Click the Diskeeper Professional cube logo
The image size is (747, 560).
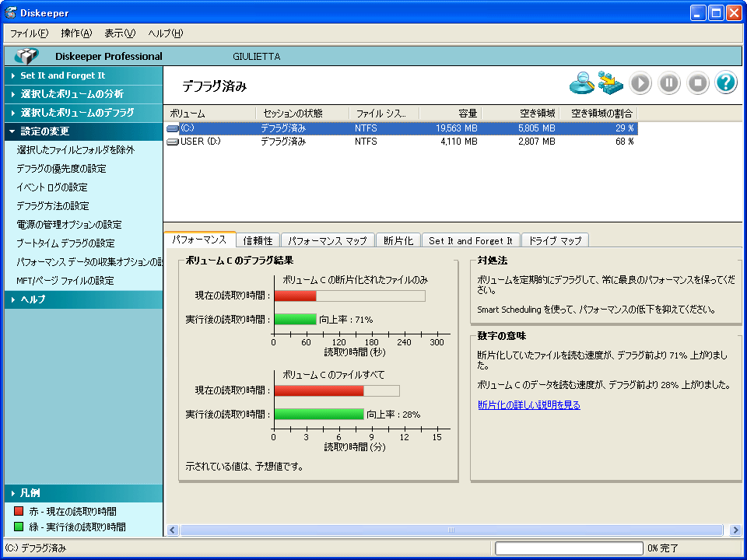pos(26,56)
